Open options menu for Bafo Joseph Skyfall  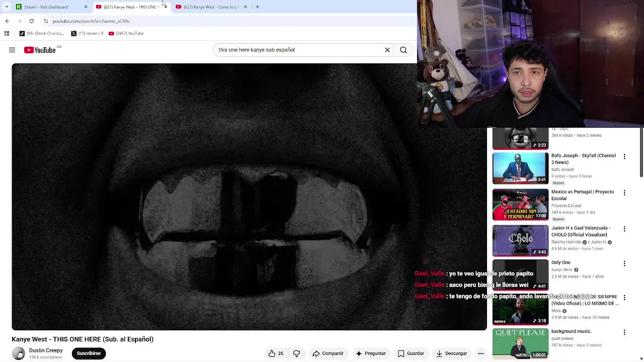pos(624,157)
